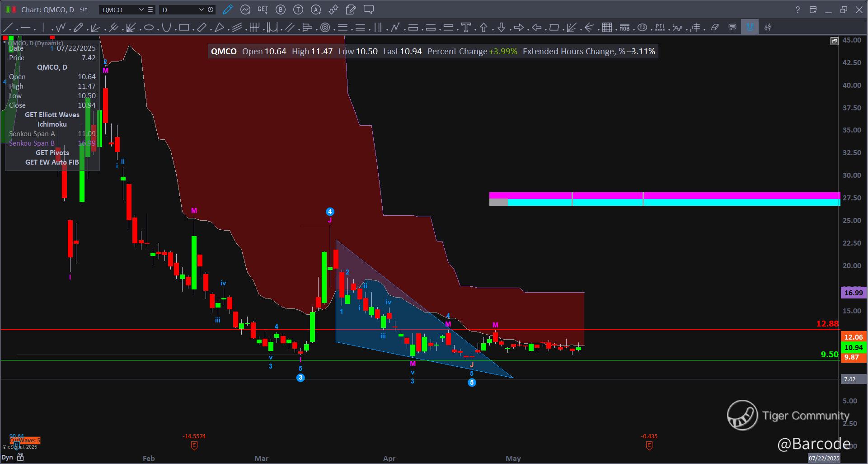Insert an up arrow marker
The image size is (868, 464).
coord(483,28)
